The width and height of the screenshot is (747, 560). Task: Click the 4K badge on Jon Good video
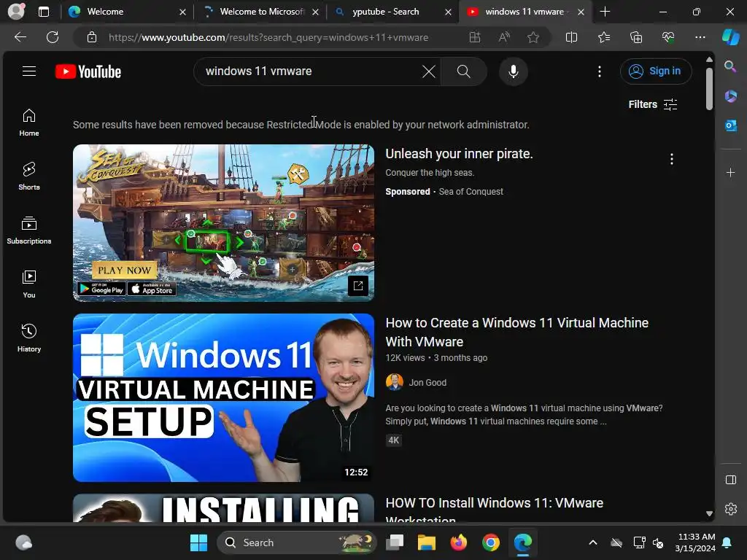coord(393,440)
